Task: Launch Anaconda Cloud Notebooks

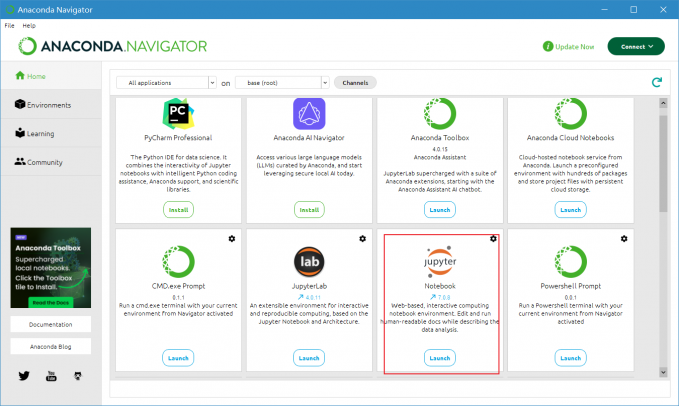Action: click(571, 210)
